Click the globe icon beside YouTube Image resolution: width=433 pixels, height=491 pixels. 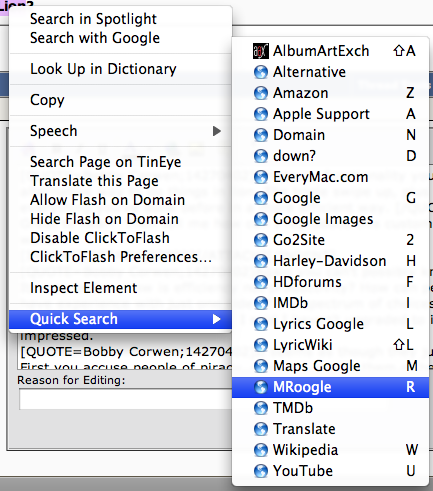(x=261, y=471)
